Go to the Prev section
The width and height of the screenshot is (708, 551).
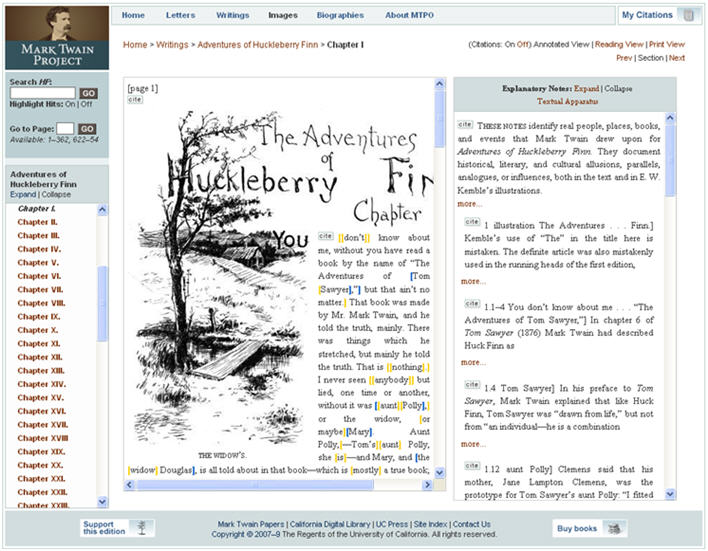point(624,58)
